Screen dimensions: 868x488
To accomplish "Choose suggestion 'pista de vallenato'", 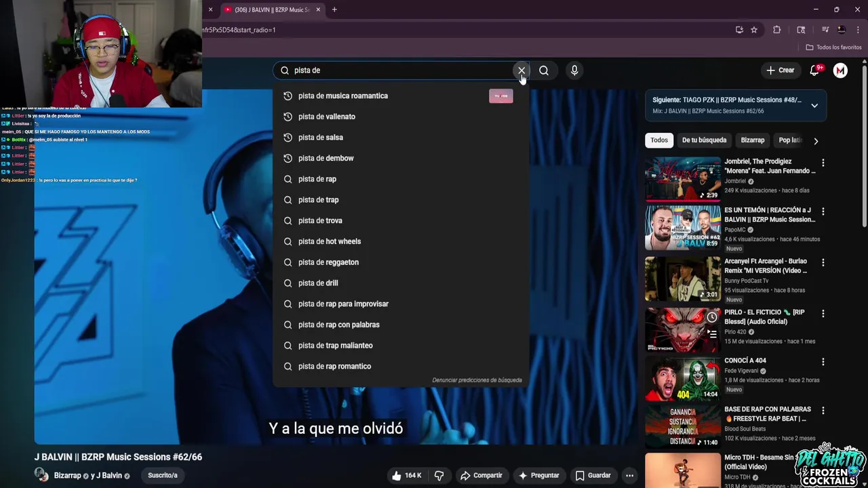I will (401, 117).
